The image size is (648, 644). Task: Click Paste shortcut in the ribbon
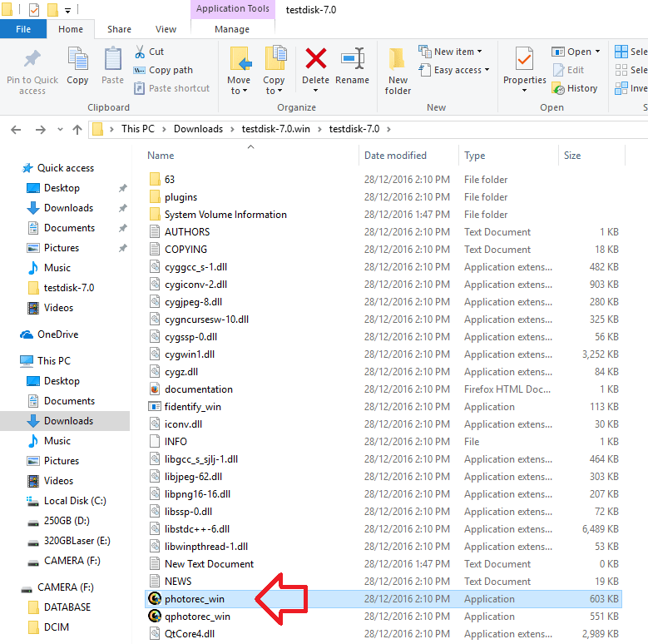click(172, 88)
